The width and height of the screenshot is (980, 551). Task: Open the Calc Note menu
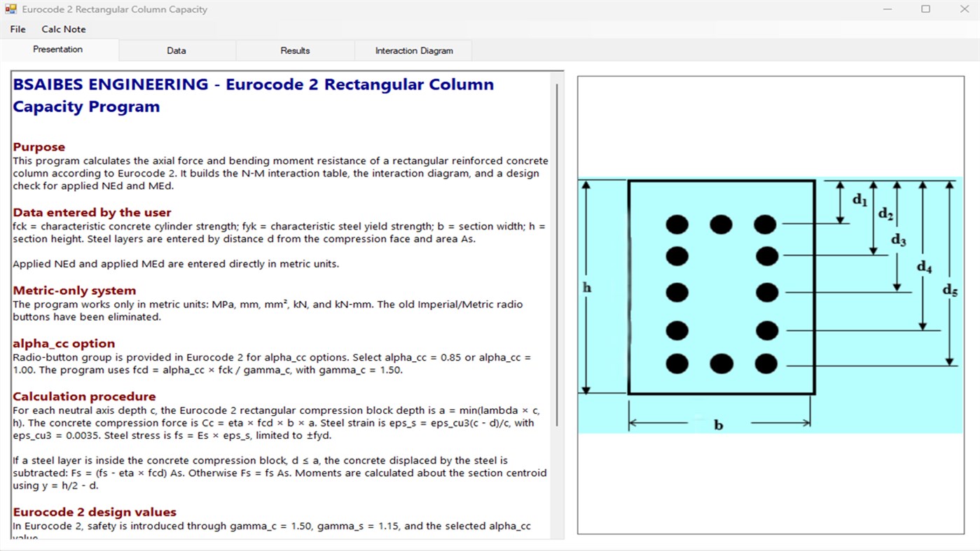point(64,29)
